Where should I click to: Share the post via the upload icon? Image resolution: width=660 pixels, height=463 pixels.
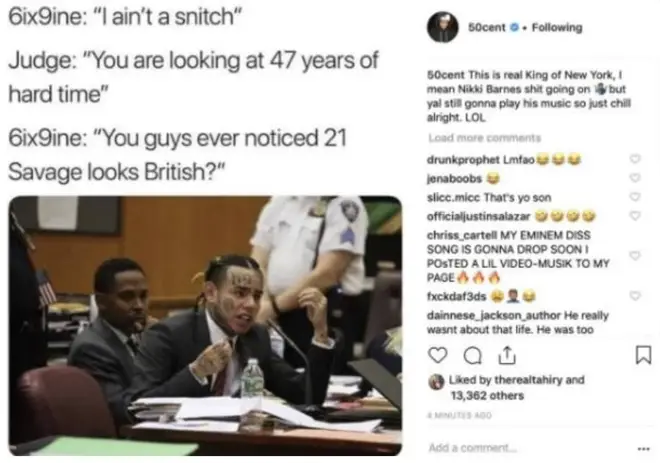(x=507, y=355)
